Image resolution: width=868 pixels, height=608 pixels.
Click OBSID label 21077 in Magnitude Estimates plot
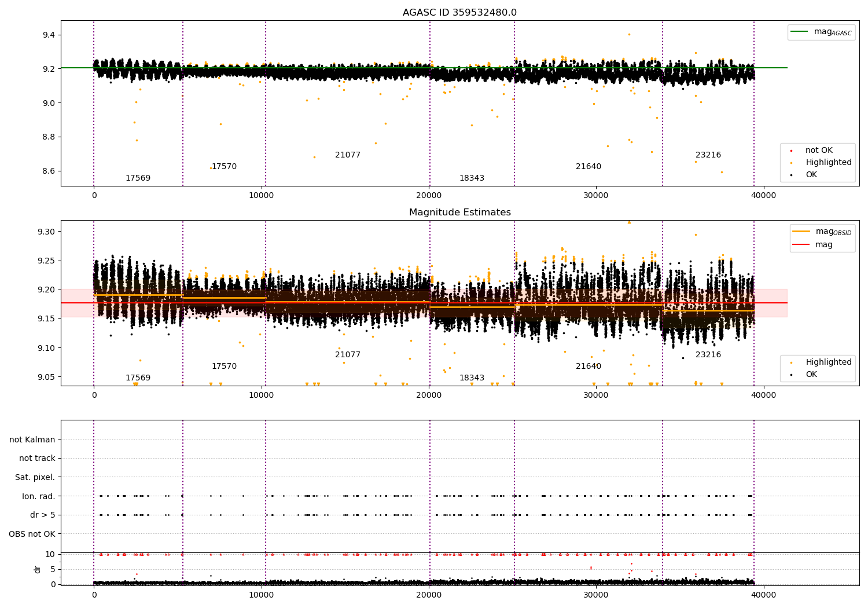tap(348, 355)
